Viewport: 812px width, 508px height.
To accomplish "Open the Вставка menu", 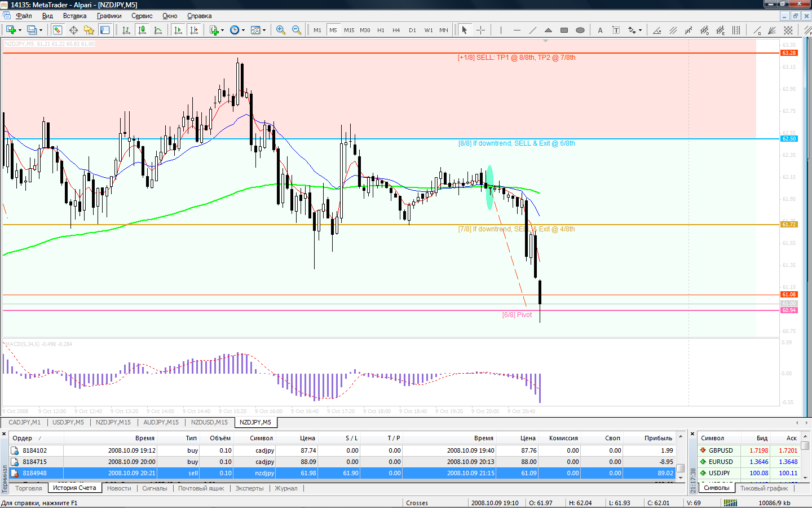I will (x=74, y=16).
